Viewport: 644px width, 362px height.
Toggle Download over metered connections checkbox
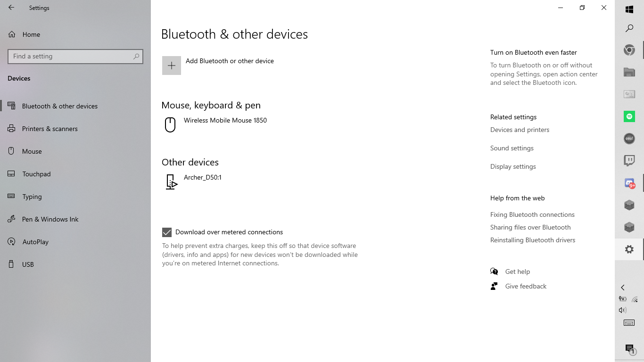[167, 232]
